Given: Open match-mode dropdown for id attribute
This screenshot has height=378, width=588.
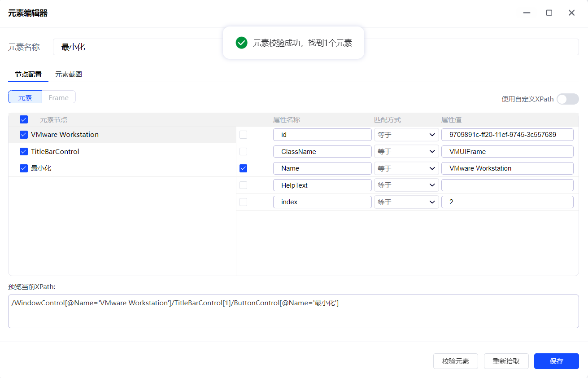Looking at the screenshot, I should pyautogui.click(x=406, y=135).
